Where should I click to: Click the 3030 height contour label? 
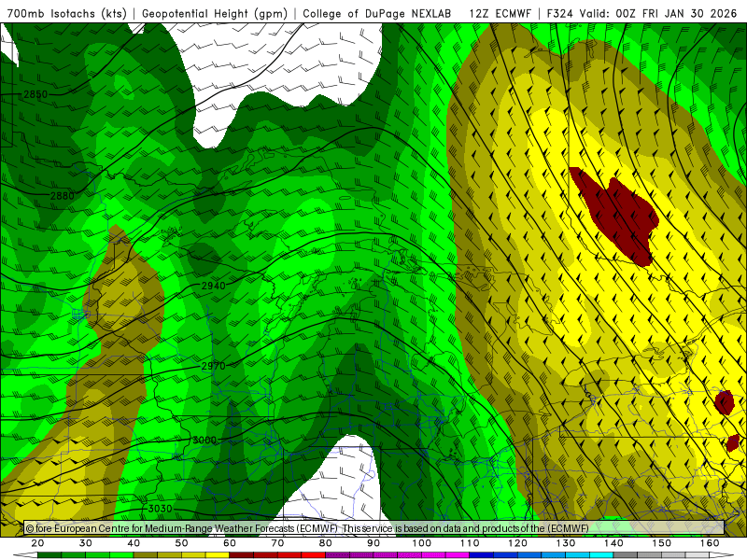pyautogui.click(x=160, y=509)
